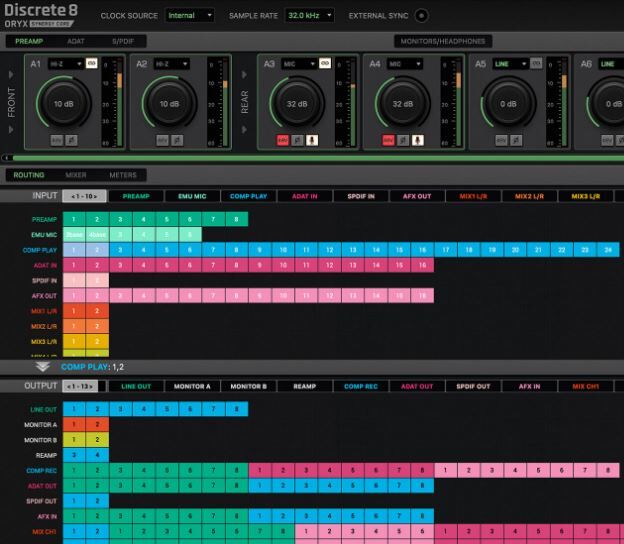This screenshot has height=544, width=624.
Task: Click the A5 phase invert icon
Action: (518, 141)
